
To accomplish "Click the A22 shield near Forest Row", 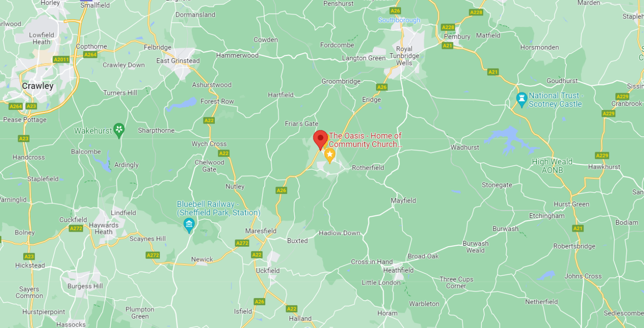I will [209, 120].
